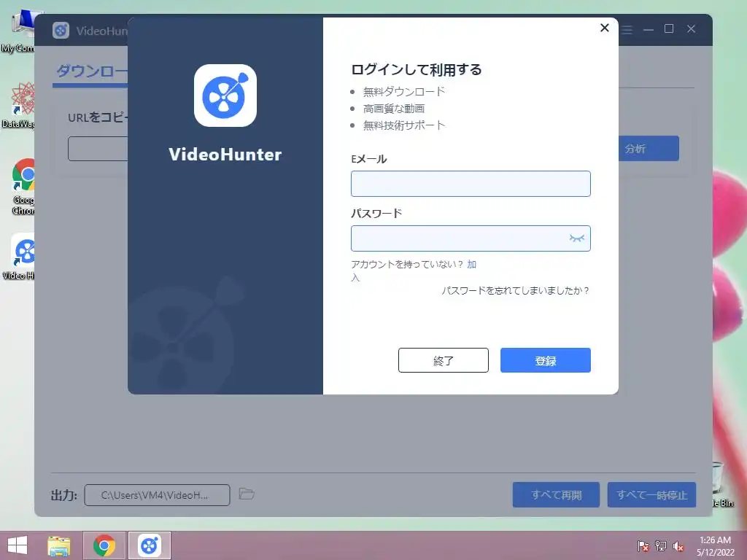Screen dimensions: 747x560
Task: Click すべて一時停止 button
Action: [651, 495]
